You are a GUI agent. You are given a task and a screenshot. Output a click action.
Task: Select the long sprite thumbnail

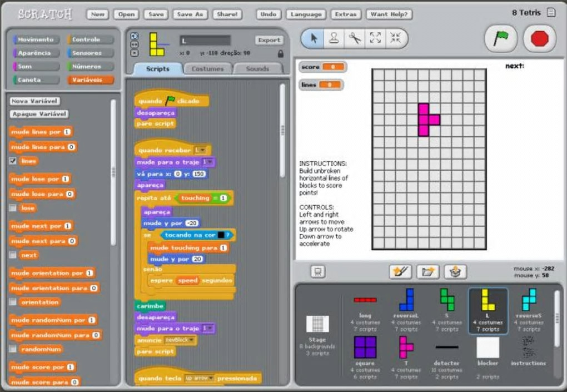coord(365,310)
